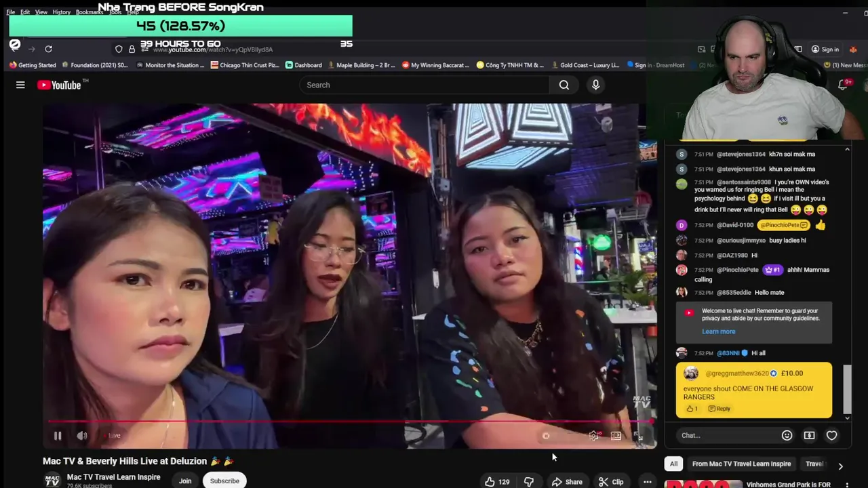Click the YouTube notifications bell
The width and height of the screenshot is (868, 488).
click(x=843, y=85)
